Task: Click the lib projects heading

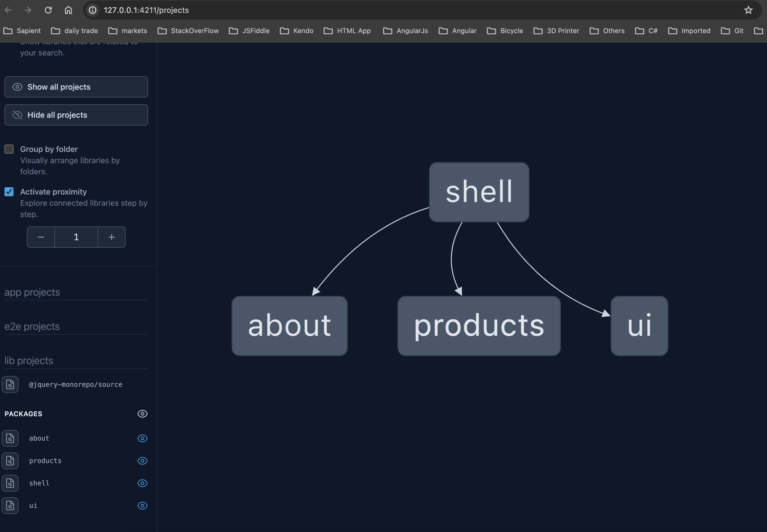Action: 29,361
